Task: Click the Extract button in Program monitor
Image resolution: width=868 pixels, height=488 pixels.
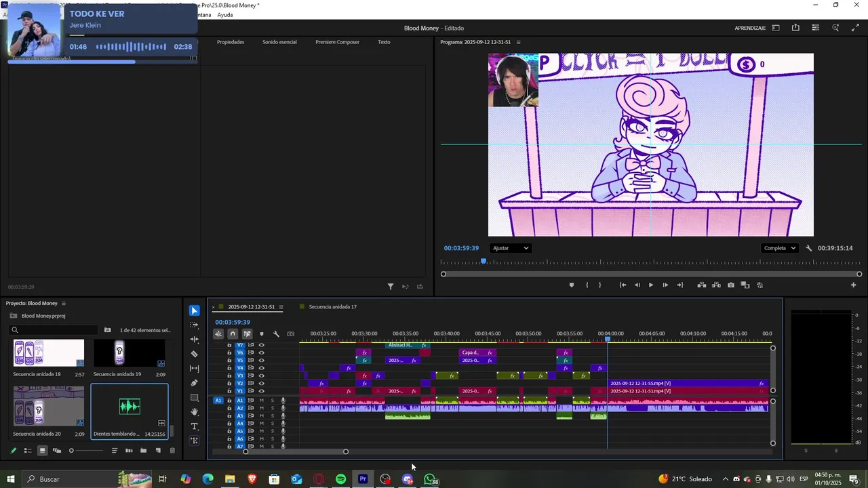Action: pyautogui.click(x=716, y=285)
